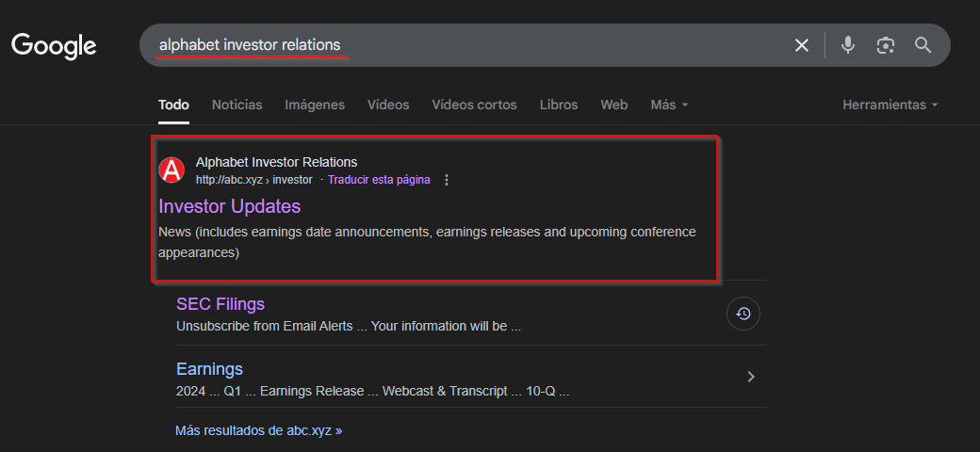980x452 pixels.
Task: Switch to the Imágenes tab
Action: pyautogui.click(x=315, y=105)
